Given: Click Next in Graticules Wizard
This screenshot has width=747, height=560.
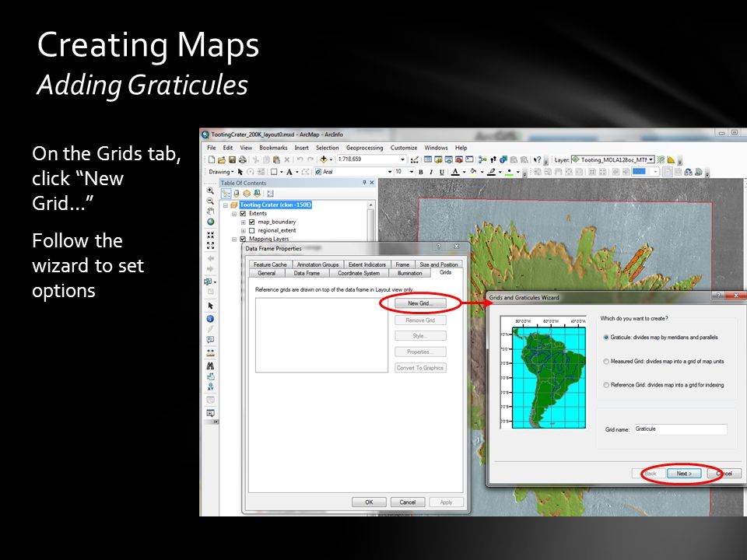Looking at the screenshot, I should [x=684, y=474].
